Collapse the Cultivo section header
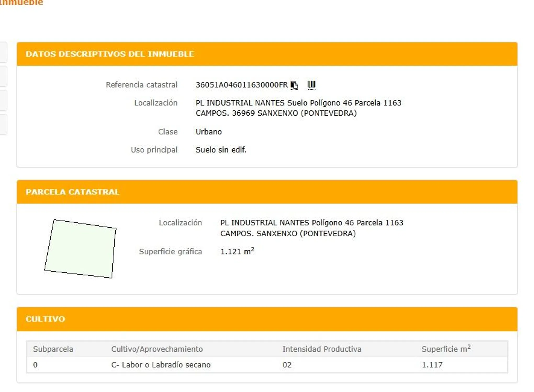The image size is (534, 392). coord(45,319)
